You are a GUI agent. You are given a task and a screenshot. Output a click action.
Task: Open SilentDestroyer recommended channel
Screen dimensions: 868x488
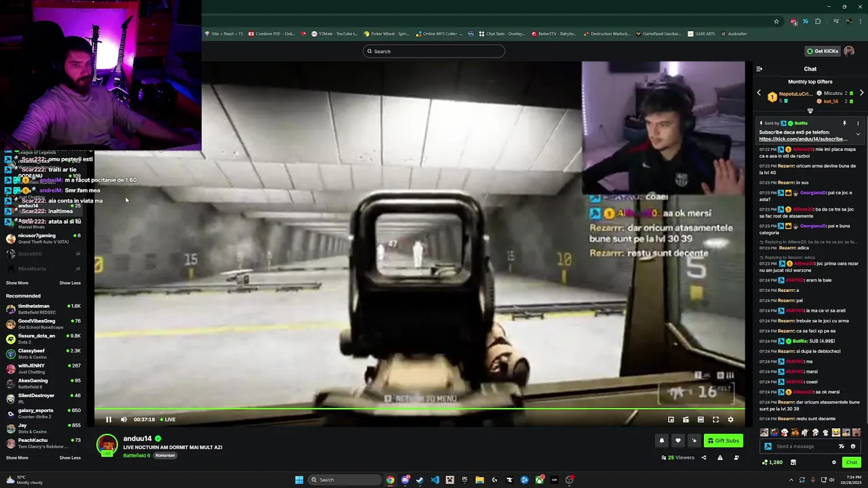[43, 398]
